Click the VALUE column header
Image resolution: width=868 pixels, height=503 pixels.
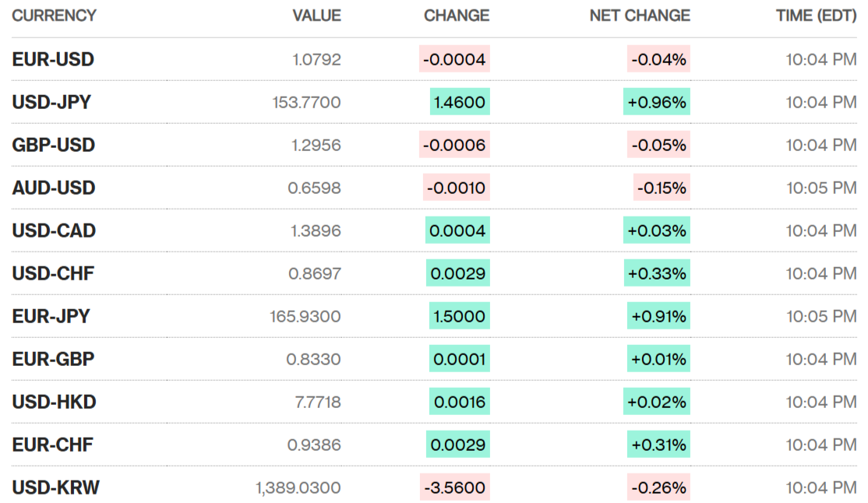point(316,16)
